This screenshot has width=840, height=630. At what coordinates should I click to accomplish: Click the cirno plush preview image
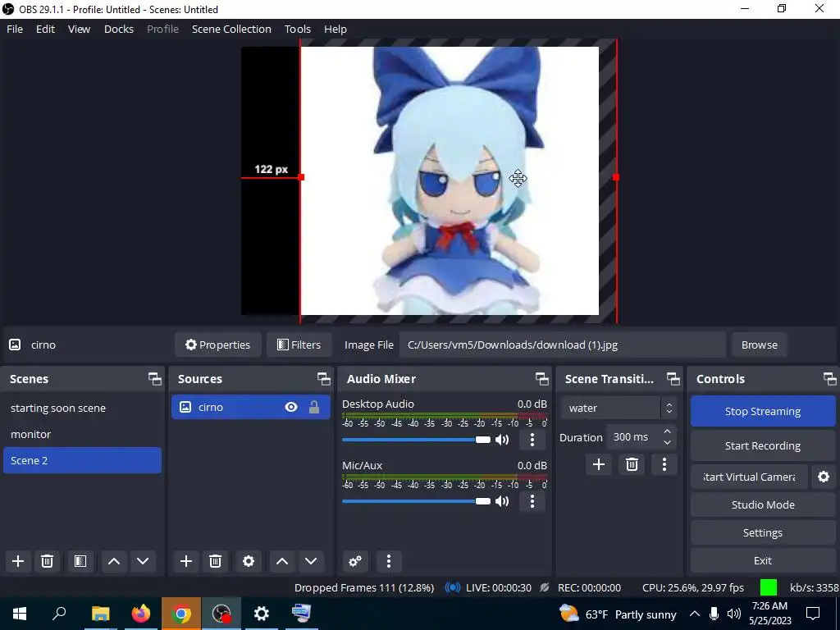[449, 180]
